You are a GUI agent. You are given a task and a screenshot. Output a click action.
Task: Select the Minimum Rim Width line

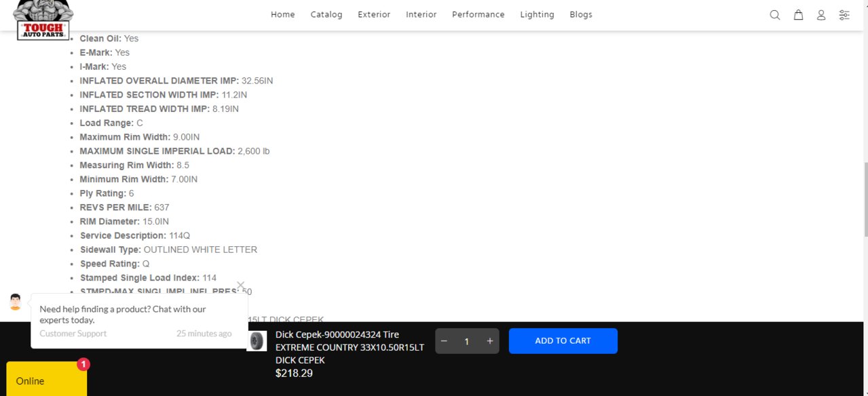pos(138,179)
